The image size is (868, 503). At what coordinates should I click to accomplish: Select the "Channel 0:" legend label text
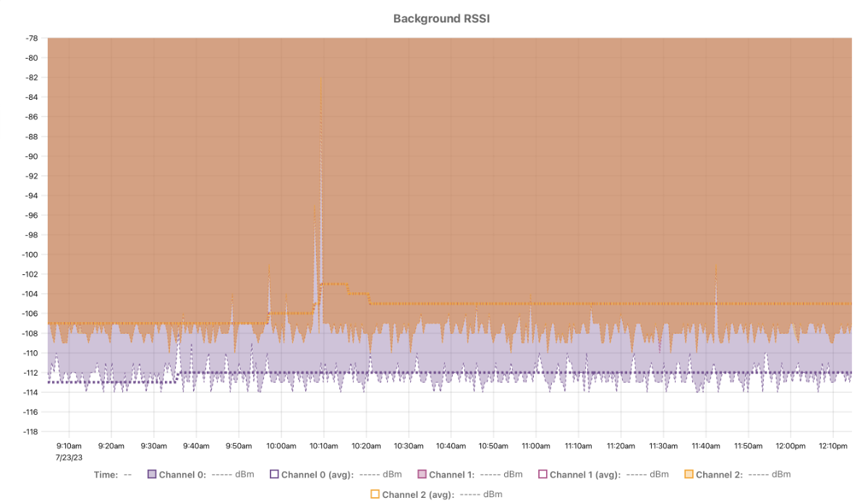(183, 475)
